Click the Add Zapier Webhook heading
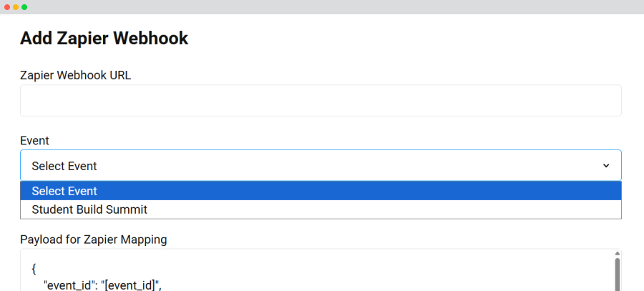The image size is (644, 291). [x=104, y=39]
